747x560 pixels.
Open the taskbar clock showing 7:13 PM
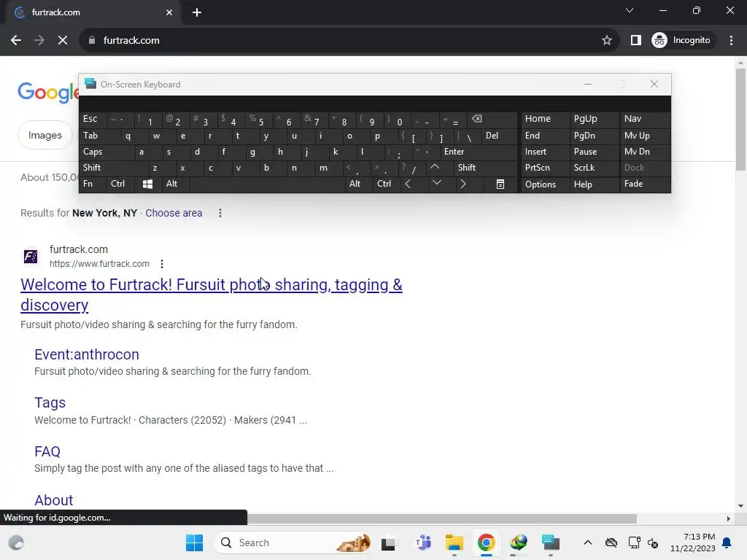pyautogui.click(x=693, y=542)
